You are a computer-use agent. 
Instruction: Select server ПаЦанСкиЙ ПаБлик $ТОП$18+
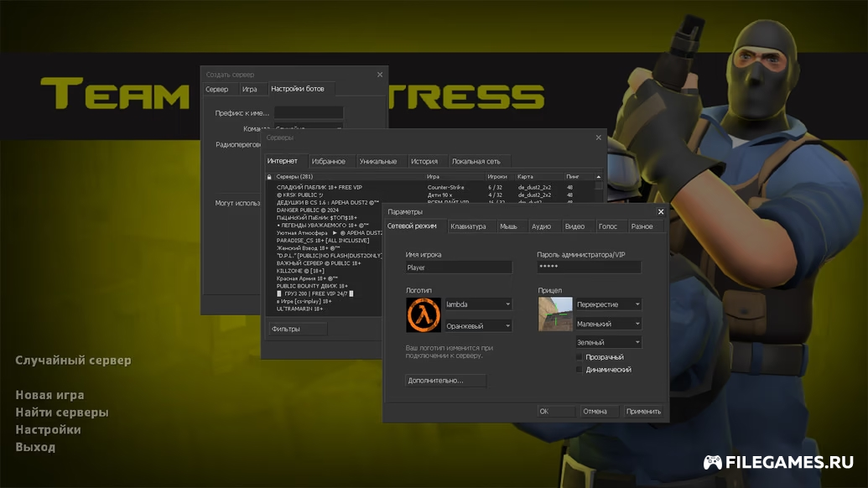(317, 218)
